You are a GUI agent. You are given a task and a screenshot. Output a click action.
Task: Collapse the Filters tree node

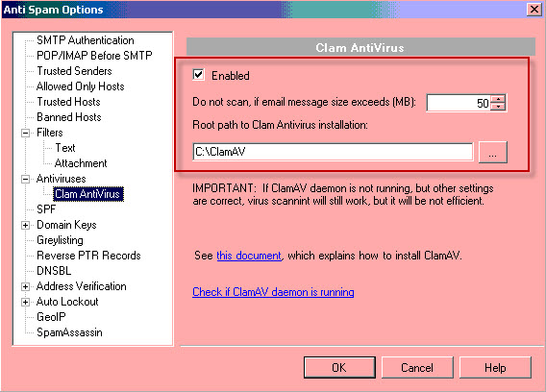click(25, 133)
